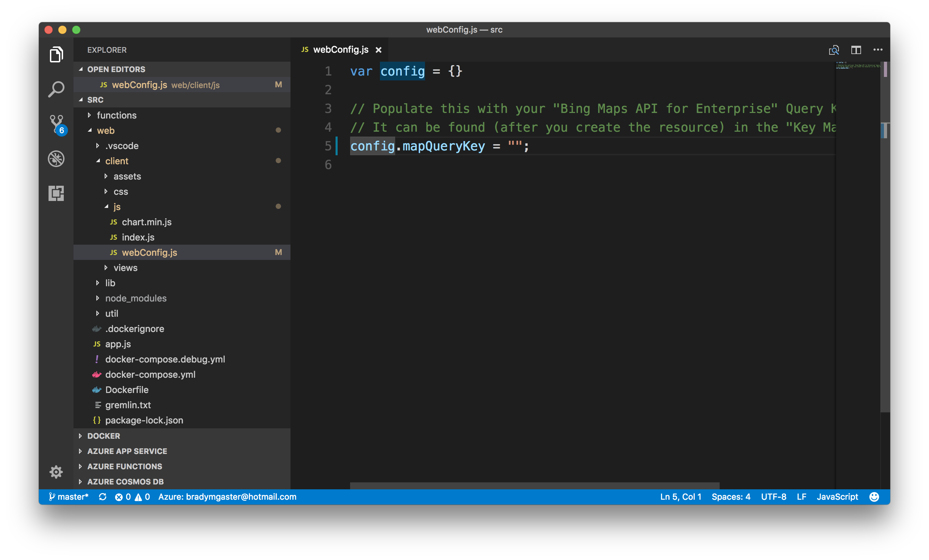Image resolution: width=929 pixels, height=560 pixels.
Task: Collapse the OPEN EDITORS section
Action: (x=116, y=69)
